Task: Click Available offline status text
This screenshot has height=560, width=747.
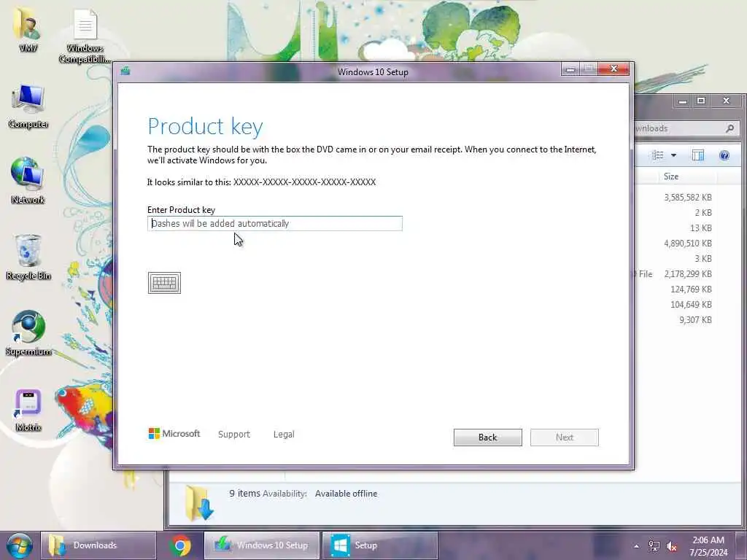Action: pyautogui.click(x=347, y=494)
